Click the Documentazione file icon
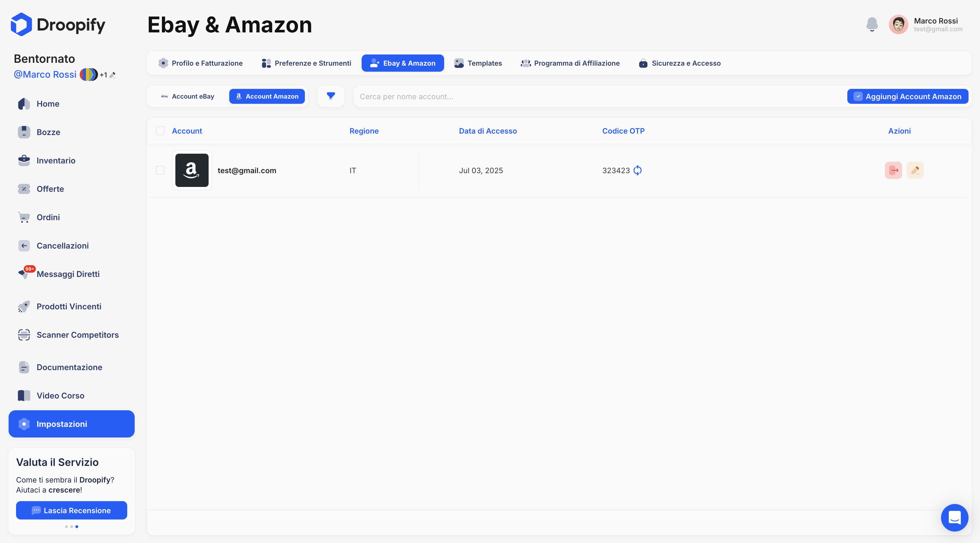Screen dimensions: 980x543 click(x=24, y=367)
